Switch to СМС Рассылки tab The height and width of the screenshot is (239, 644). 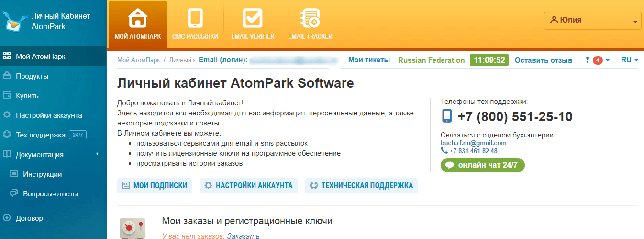(x=195, y=25)
